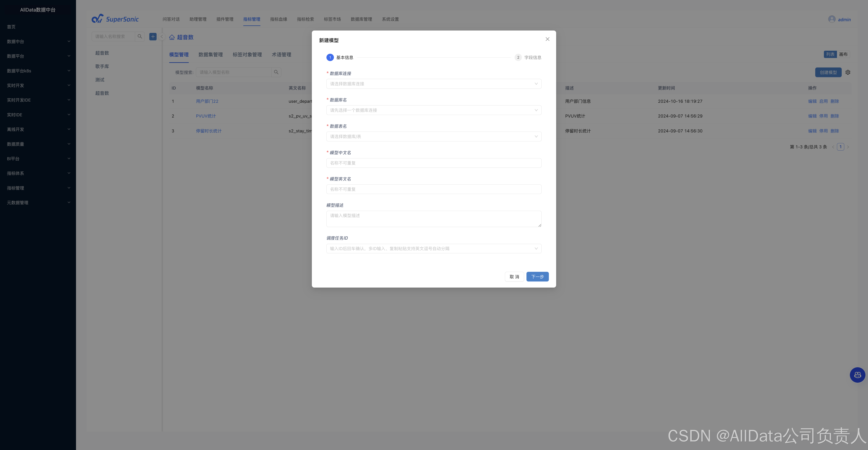Screen dimensions: 868x450
Task: Collapse the domain list panel arrow
Action: tap(162, 37)
